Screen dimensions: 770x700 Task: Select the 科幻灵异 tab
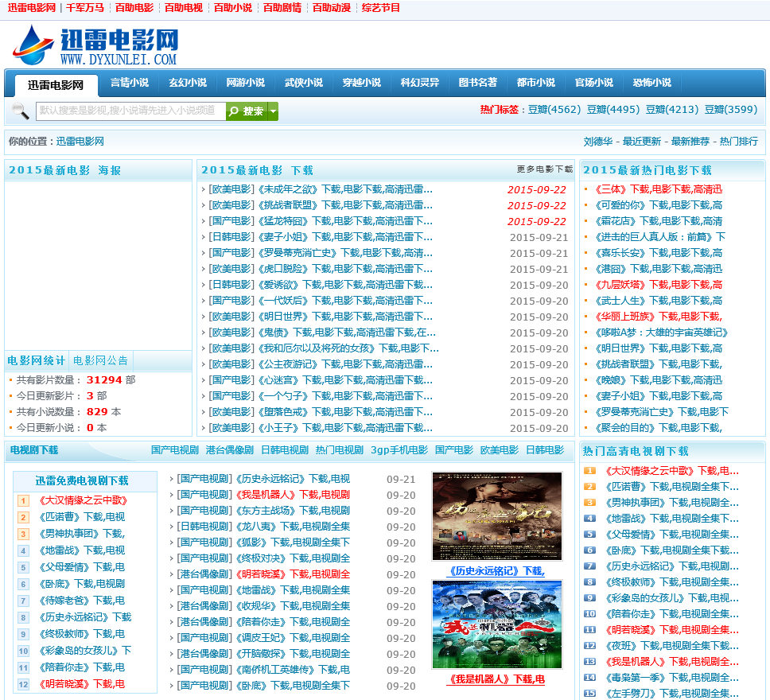[419, 83]
